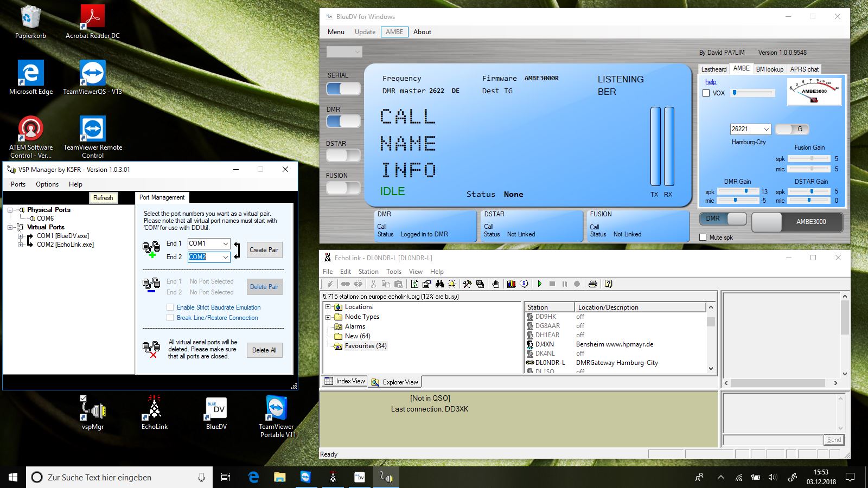
Task: Switch to Explorer View tab
Action: pos(395,382)
